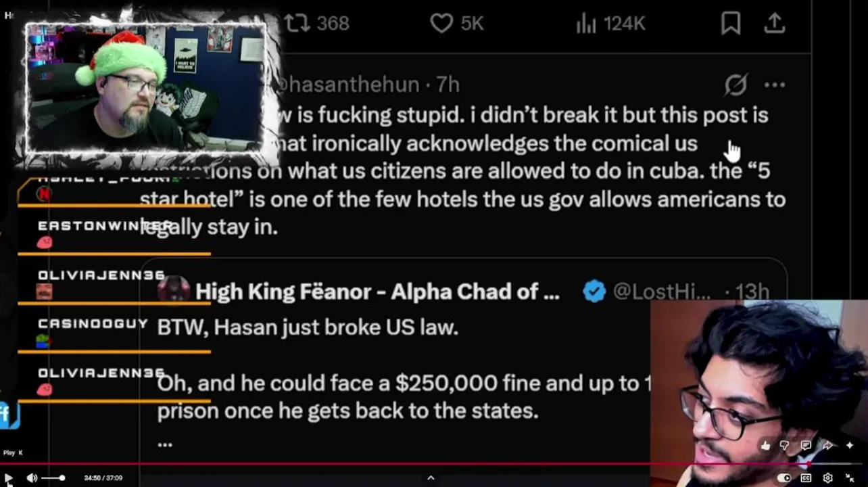
Task: Toggle closed captions (CC) button
Action: (806, 478)
